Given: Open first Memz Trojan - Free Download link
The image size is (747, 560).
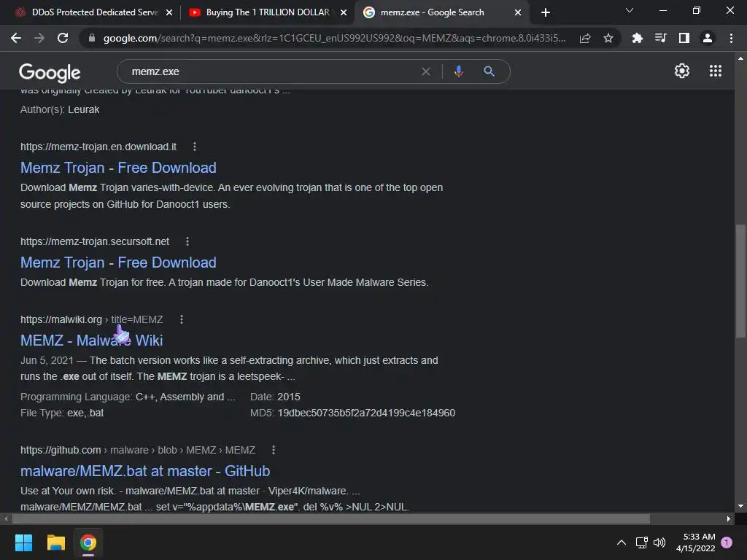Looking at the screenshot, I should click(118, 168).
